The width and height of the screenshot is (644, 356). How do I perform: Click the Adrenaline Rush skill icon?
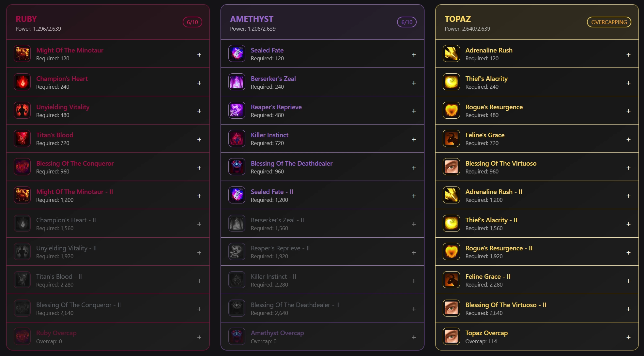[451, 54]
